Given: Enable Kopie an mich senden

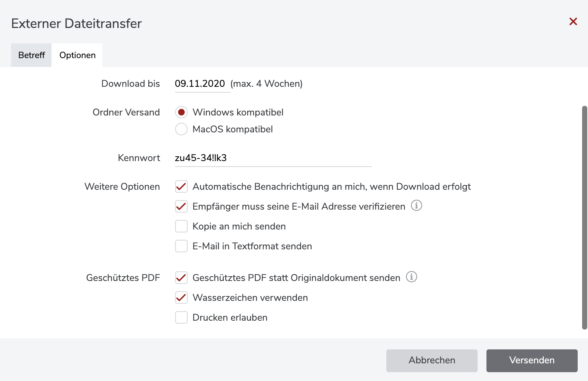Looking at the screenshot, I should tap(181, 226).
